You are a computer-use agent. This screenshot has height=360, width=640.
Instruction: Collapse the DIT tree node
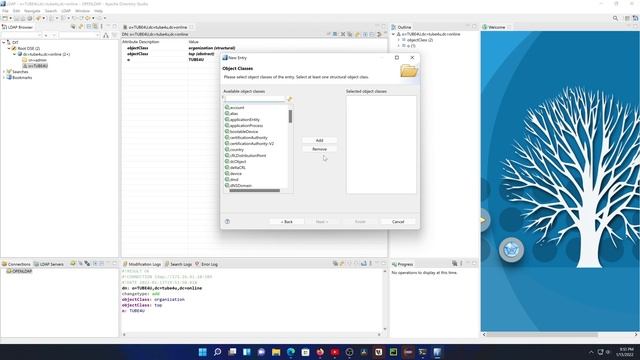click(4, 42)
